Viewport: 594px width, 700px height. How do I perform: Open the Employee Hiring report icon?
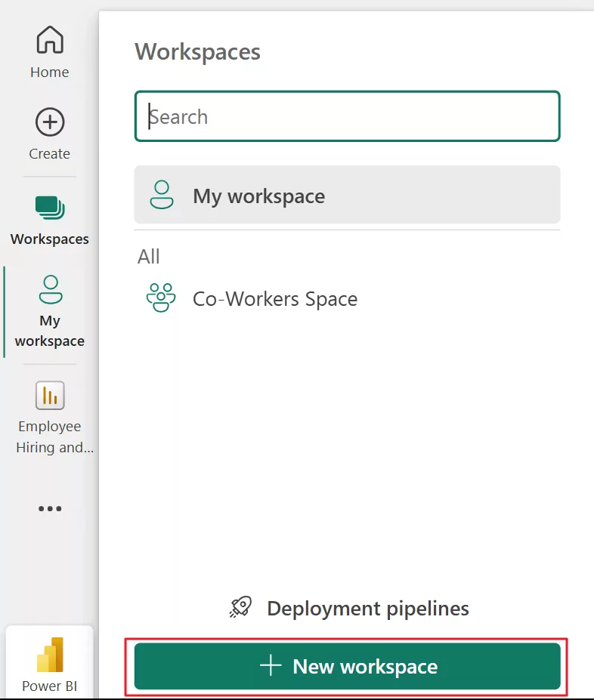point(50,395)
